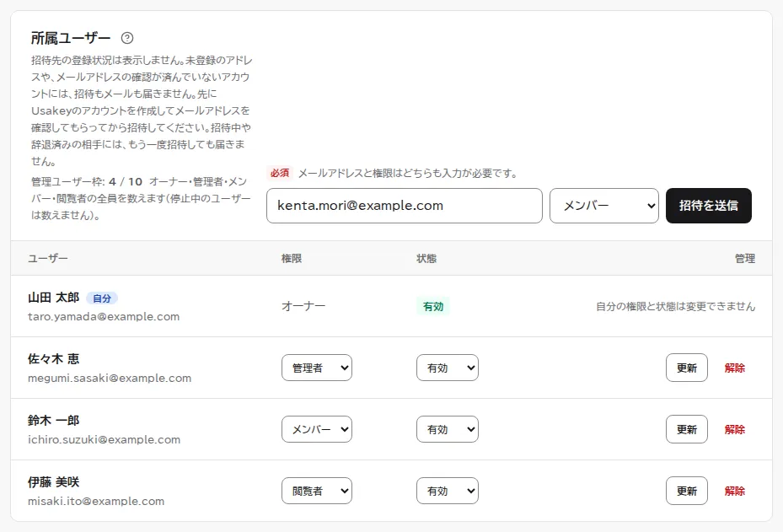
Task: Open the help icon beside 所属ユーザー
Action: click(x=127, y=38)
